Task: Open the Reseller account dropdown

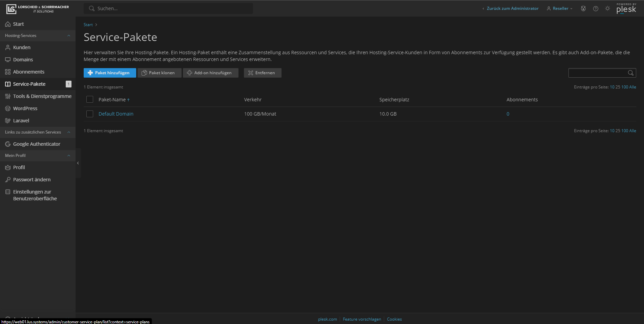Action: pos(560,8)
